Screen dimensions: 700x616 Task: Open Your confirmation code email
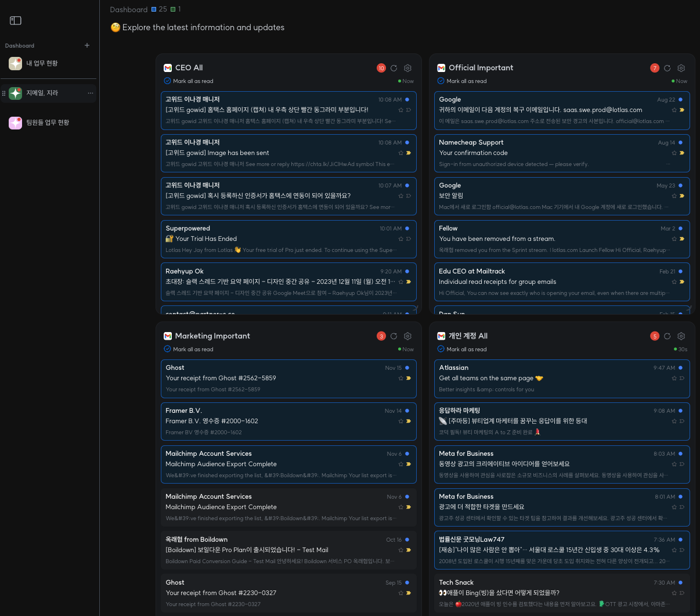point(562,153)
